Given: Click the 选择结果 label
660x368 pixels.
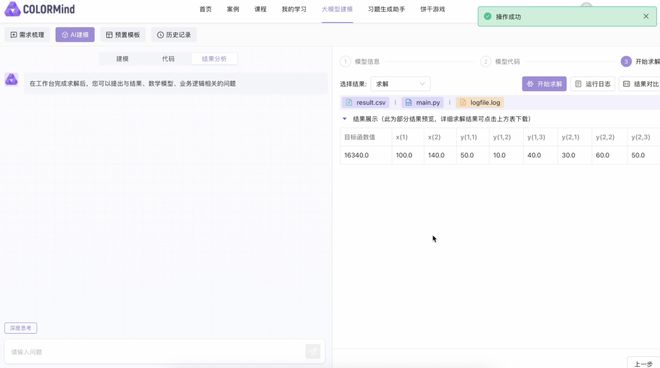Looking at the screenshot, I should pos(353,84).
